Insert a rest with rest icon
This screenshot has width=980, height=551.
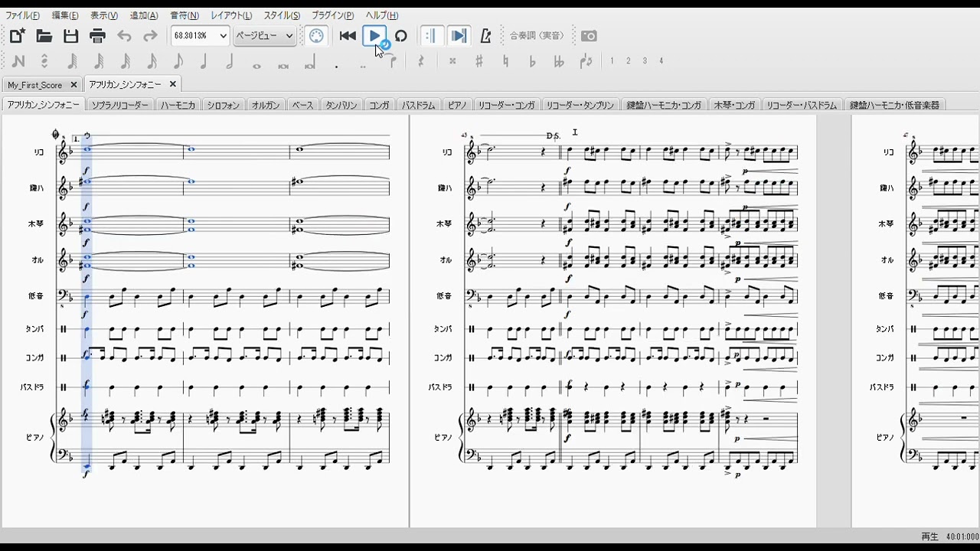tap(420, 61)
